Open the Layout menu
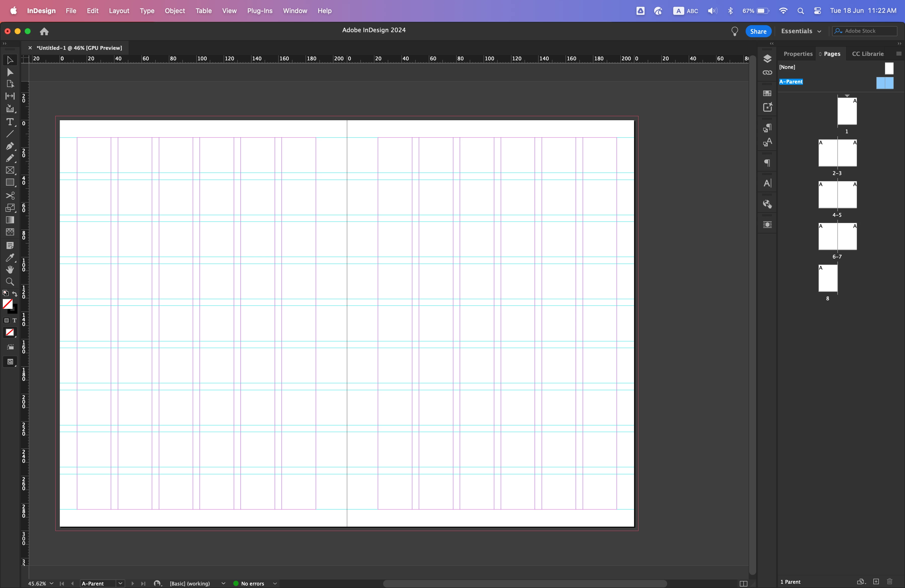The height and width of the screenshot is (588, 905). coord(119,11)
